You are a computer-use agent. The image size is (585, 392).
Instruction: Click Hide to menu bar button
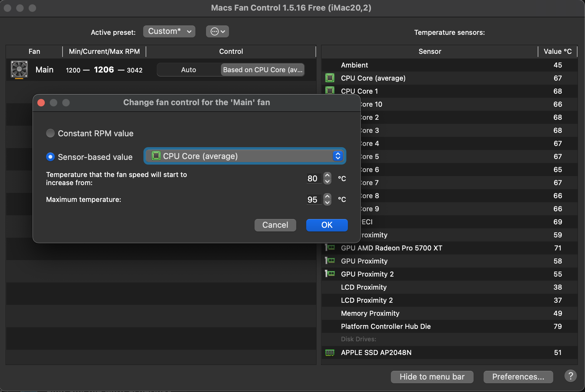click(x=432, y=377)
